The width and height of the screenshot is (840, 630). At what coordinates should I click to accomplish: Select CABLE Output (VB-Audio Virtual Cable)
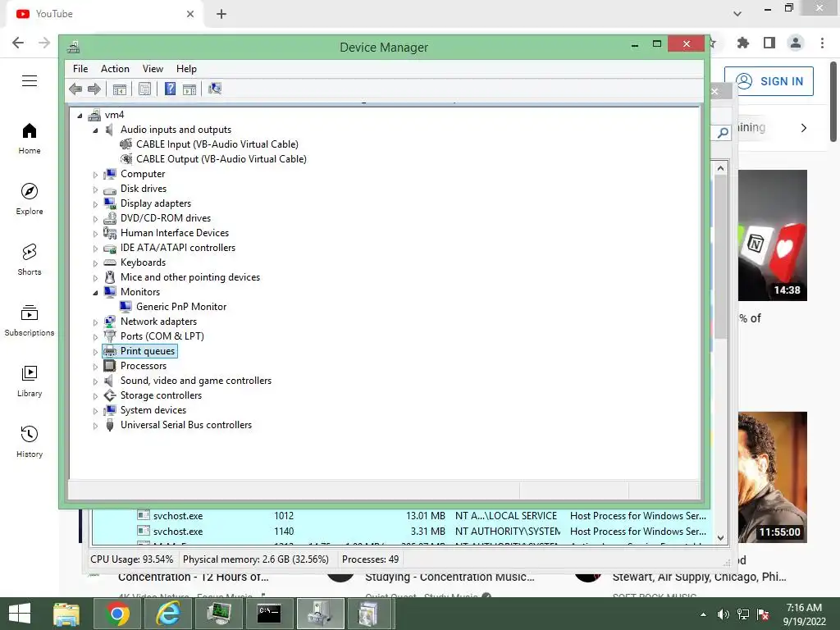point(221,159)
